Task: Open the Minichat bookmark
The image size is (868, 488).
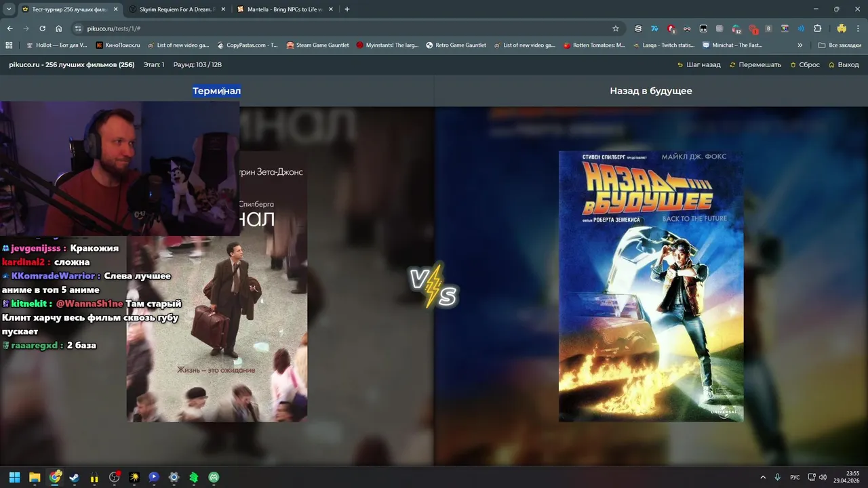Action: pos(732,45)
